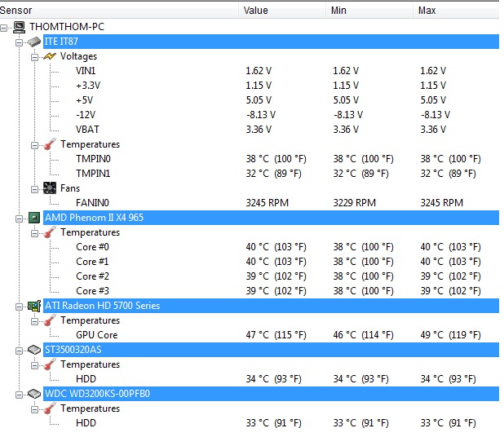This screenshot has height=437, width=504.
Task: Collapse the AMD Phenom II X4 965 node
Action: (20, 218)
